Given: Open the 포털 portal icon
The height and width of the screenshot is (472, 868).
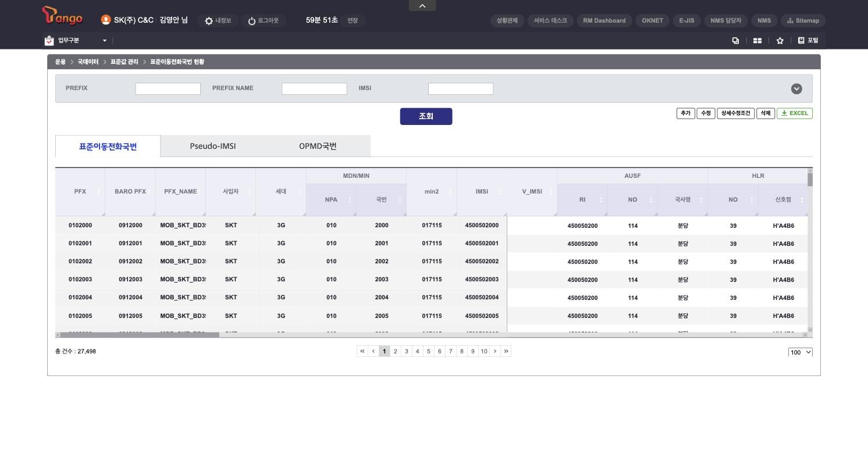Looking at the screenshot, I should (x=808, y=41).
